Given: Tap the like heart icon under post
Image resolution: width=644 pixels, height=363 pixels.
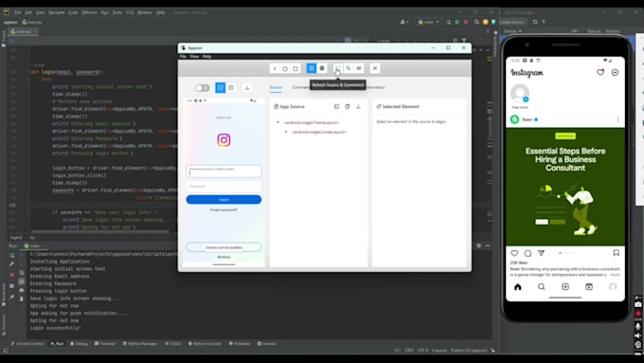Looking at the screenshot, I should tap(514, 253).
